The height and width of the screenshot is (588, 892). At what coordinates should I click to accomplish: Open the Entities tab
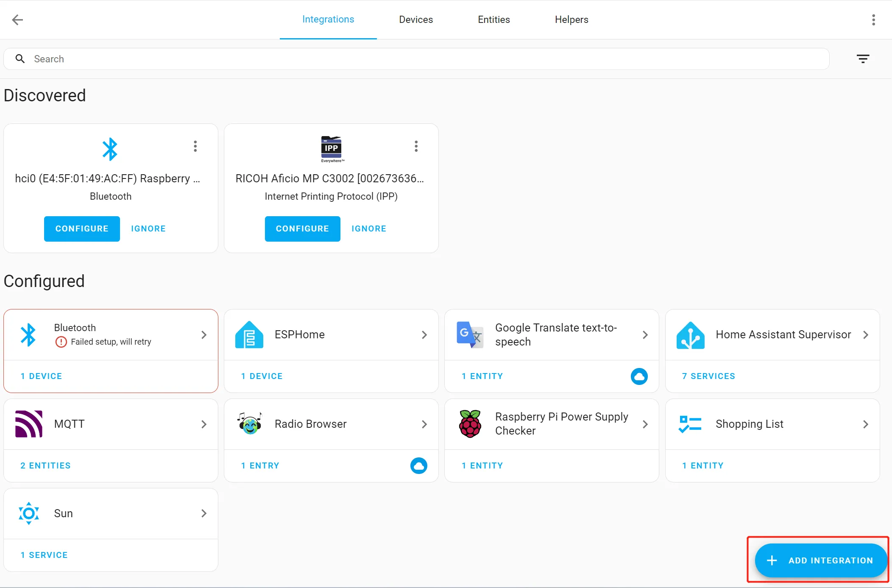(x=493, y=20)
